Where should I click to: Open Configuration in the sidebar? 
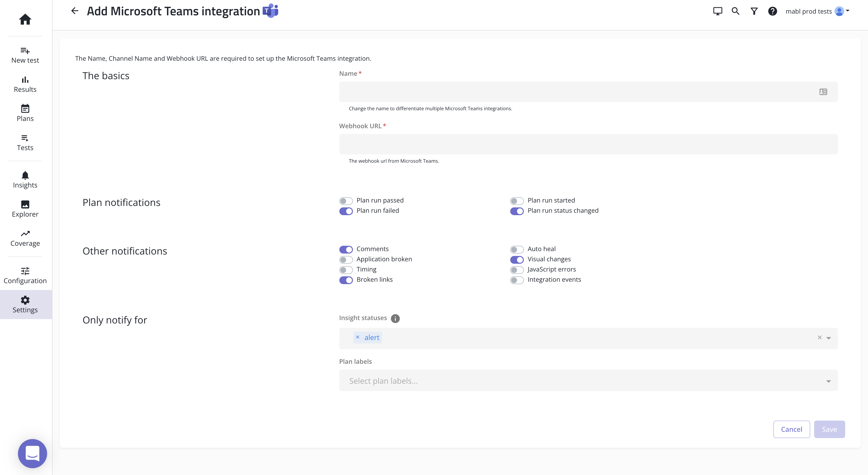click(x=25, y=275)
